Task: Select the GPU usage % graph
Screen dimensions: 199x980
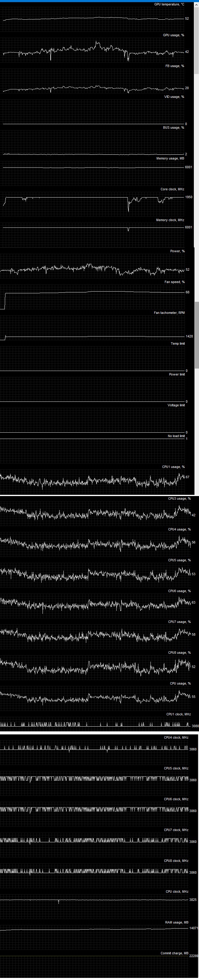Action: [x=93, y=50]
